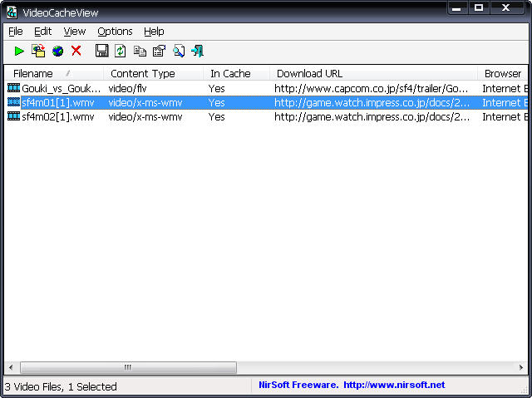Select the sf4m02[1].wmv filename
Screen dimensions: 532x398
coord(58,116)
